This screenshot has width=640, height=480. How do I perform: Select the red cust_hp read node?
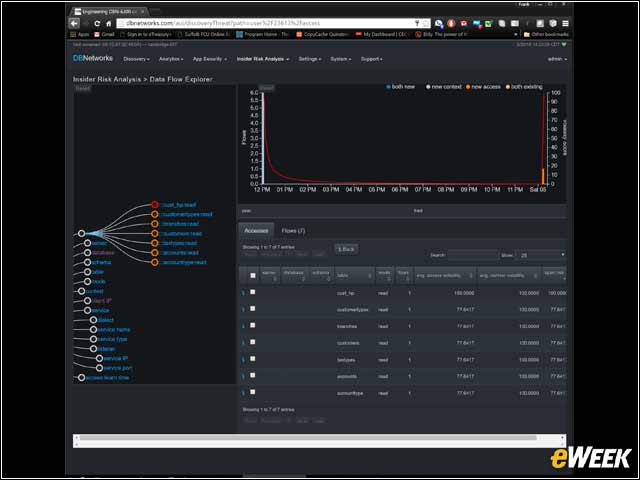pyautogui.click(x=155, y=204)
